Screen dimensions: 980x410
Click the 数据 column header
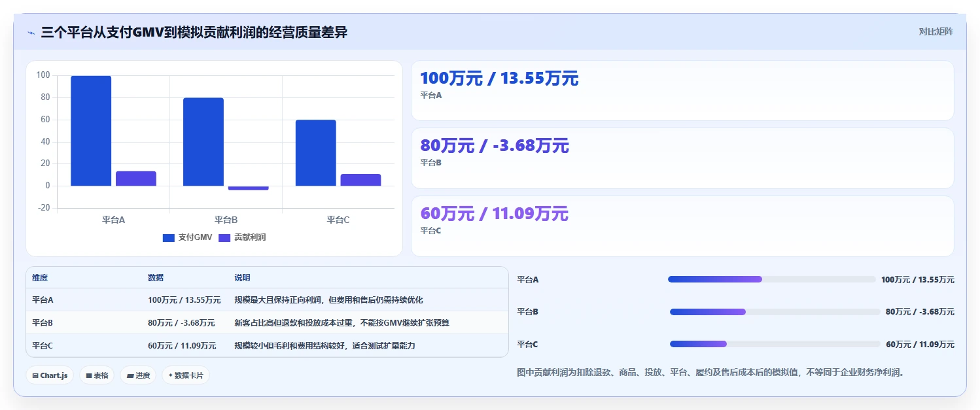point(156,278)
